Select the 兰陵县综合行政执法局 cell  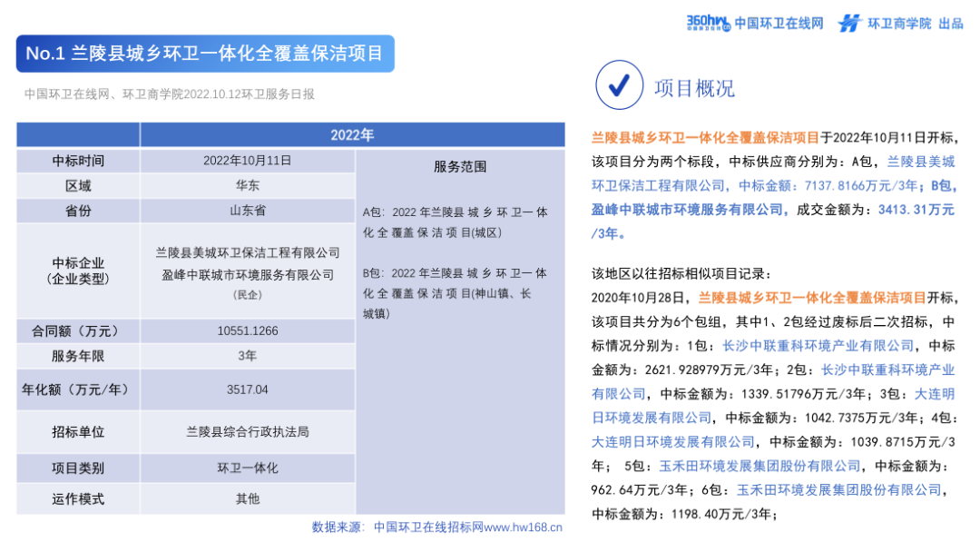click(x=248, y=432)
